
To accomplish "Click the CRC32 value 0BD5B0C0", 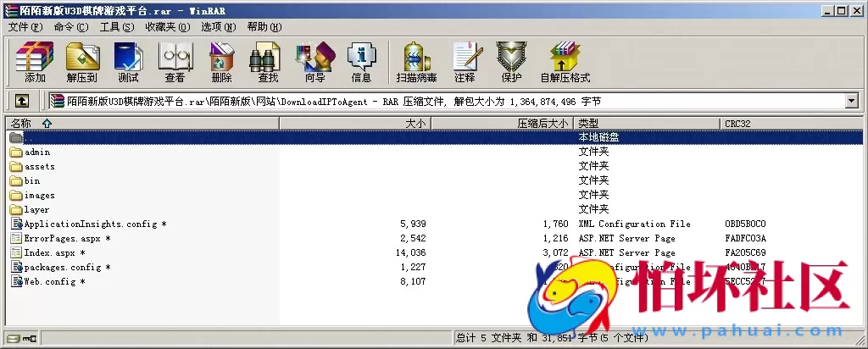I will click(745, 224).
